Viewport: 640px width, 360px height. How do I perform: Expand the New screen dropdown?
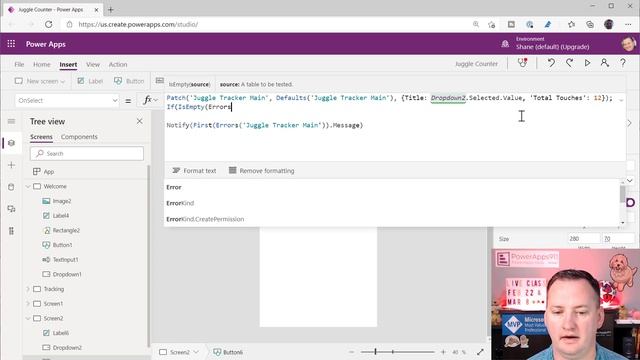pyautogui.click(x=40, y=81)
